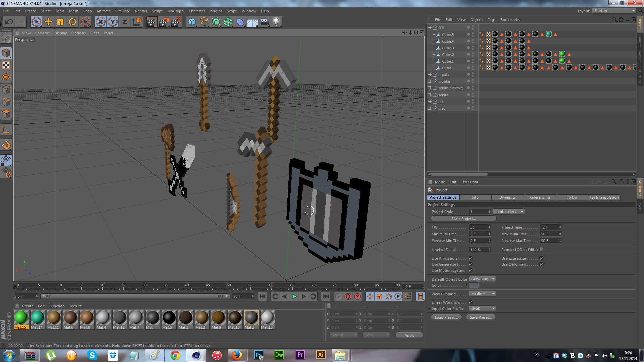Toggle Use Deformers checkbox
The height and width of the screenshot is (362, 644).
pyautogui.click(x=541, y=264)
